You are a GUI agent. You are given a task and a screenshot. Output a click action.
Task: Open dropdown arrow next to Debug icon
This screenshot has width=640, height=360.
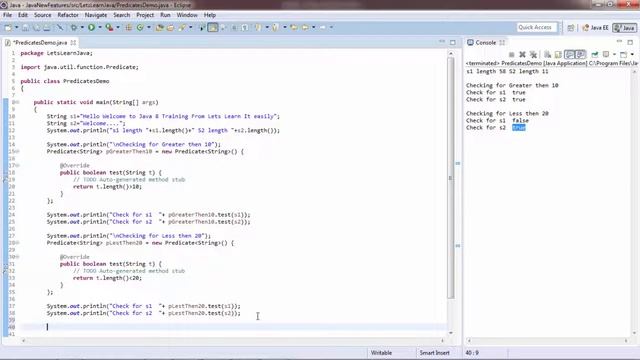point(82,27)
